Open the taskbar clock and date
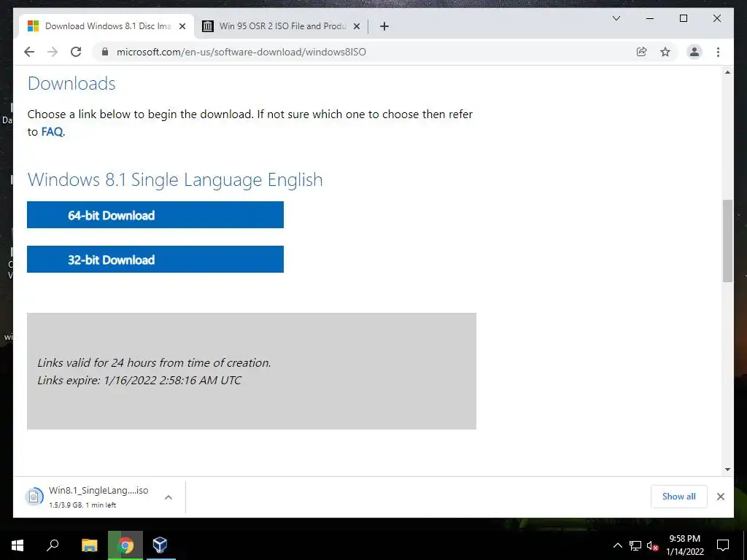The width and height of the screenshot is (747, 560). point(684,545)
